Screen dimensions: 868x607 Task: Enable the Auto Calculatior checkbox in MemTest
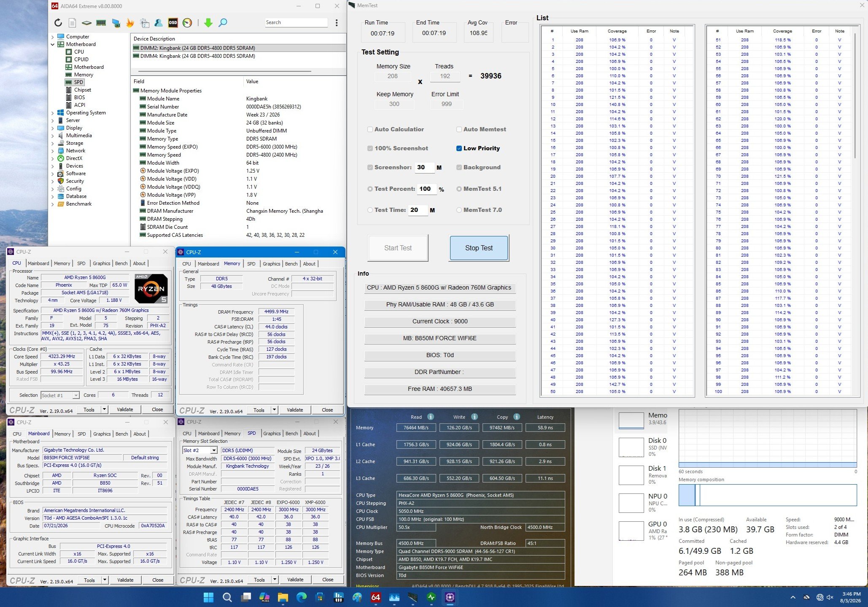pyautogui.click(x=370, y=130)
